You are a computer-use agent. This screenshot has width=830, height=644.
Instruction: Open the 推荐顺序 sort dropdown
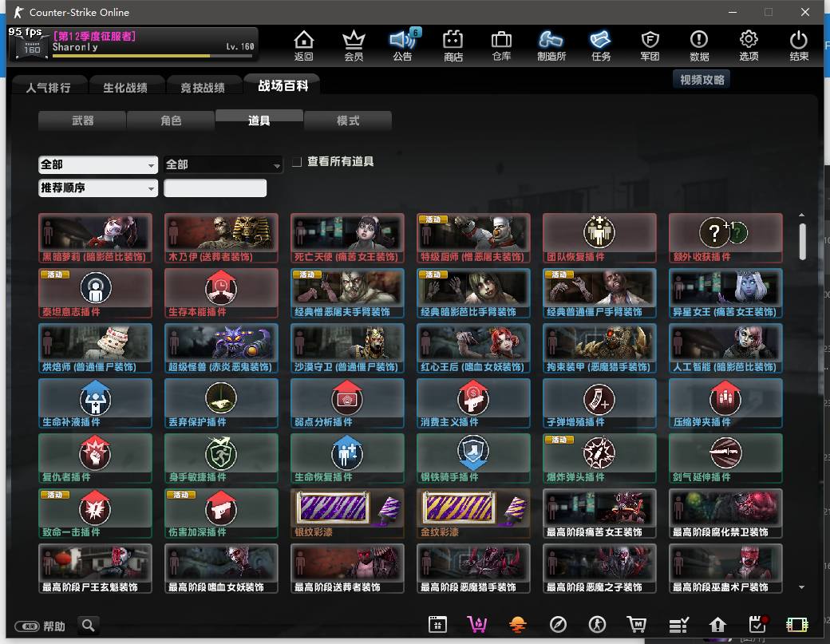[x=98, y=188]
